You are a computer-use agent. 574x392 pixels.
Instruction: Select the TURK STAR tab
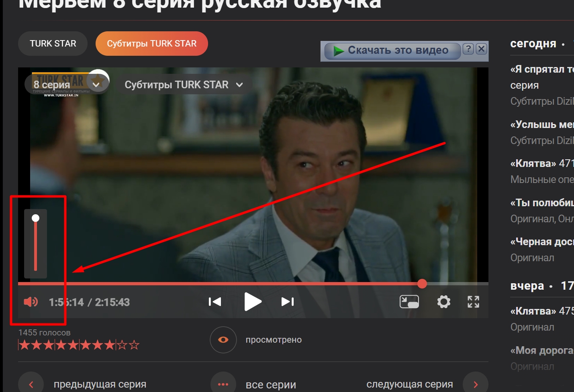(x=53, y=44)
